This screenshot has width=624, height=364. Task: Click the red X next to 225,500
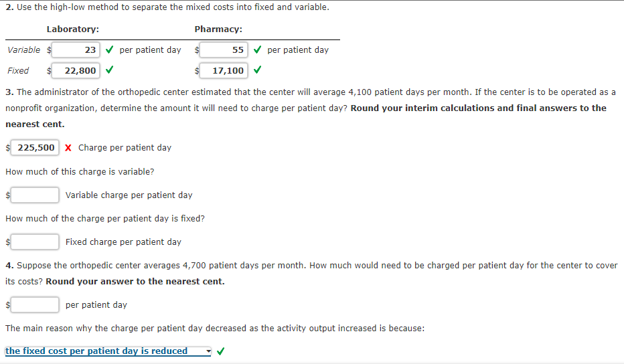point(68,147)
